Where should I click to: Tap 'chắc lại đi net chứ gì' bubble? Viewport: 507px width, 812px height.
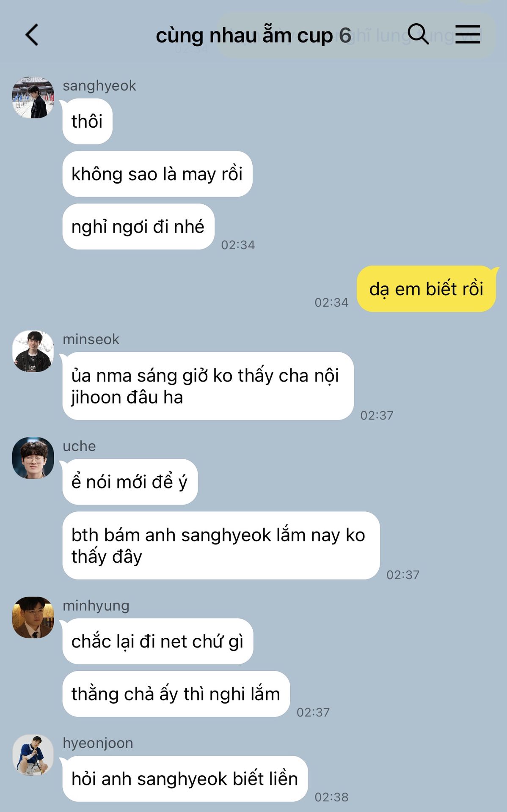click(158, 641)
